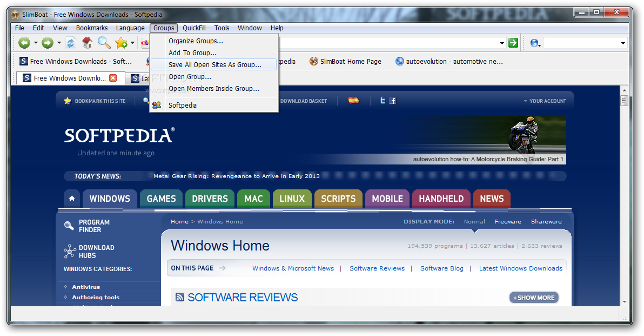Click the search engine globe icon
This screenshot has height=336, width=644.
click(534, 43)
